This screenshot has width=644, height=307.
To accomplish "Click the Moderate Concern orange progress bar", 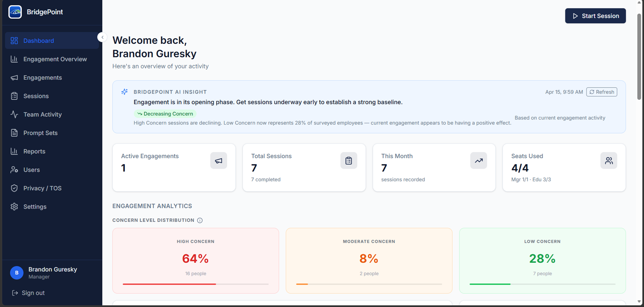I will pyautogui.click(x=369, y=284).
